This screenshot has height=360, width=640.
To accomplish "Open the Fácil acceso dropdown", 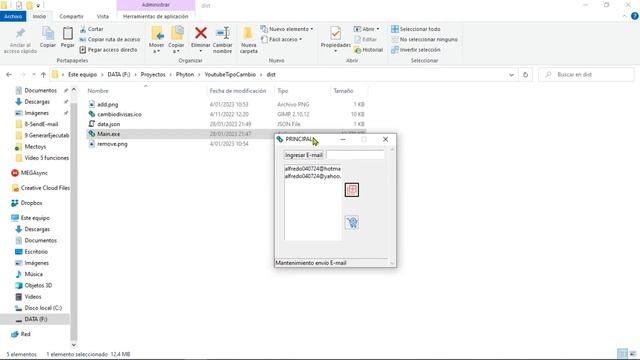I will [282, 40].
